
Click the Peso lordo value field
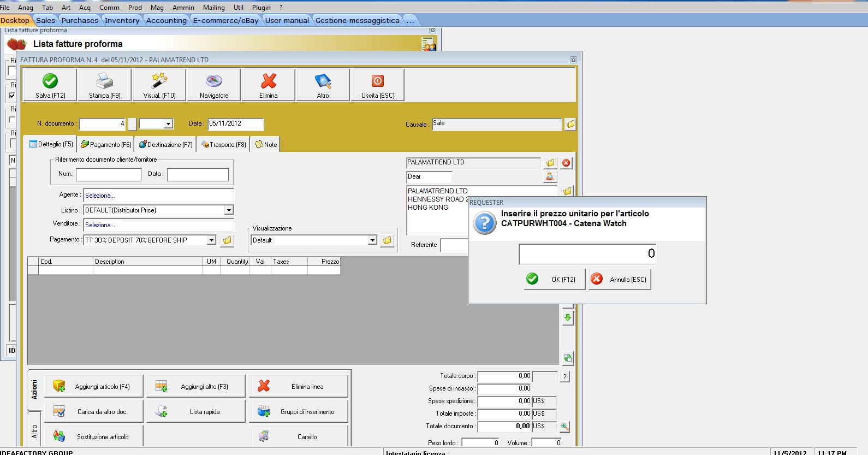tap(480, 443)
